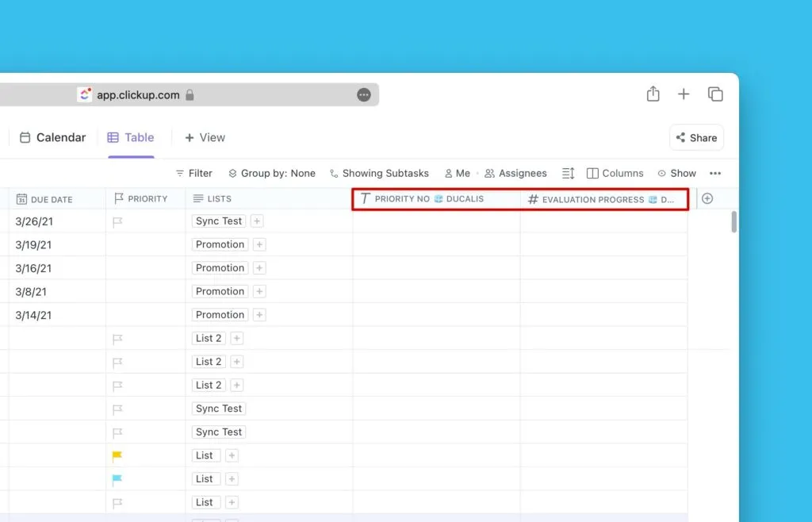The width and height of the screenshot is (812, 522).
Task: Click the ClickUp logo in the address bar
Action: click(85, 94)
